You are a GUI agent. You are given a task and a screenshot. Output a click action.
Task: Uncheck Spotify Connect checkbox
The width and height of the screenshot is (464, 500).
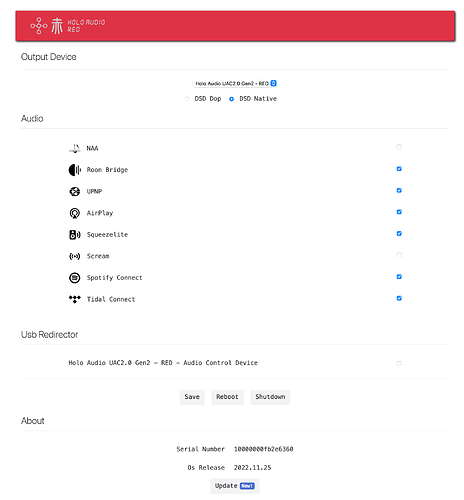(x=399, y=276)
